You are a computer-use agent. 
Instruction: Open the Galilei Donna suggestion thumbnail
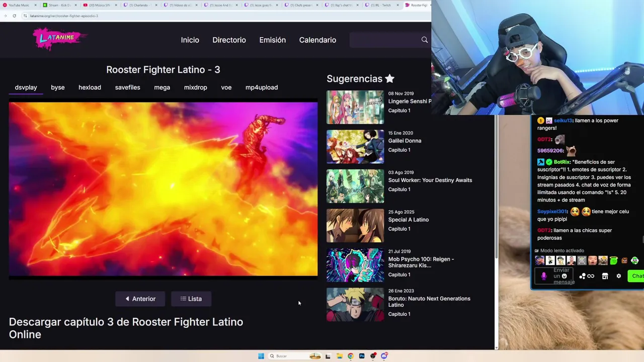point(355,147)
